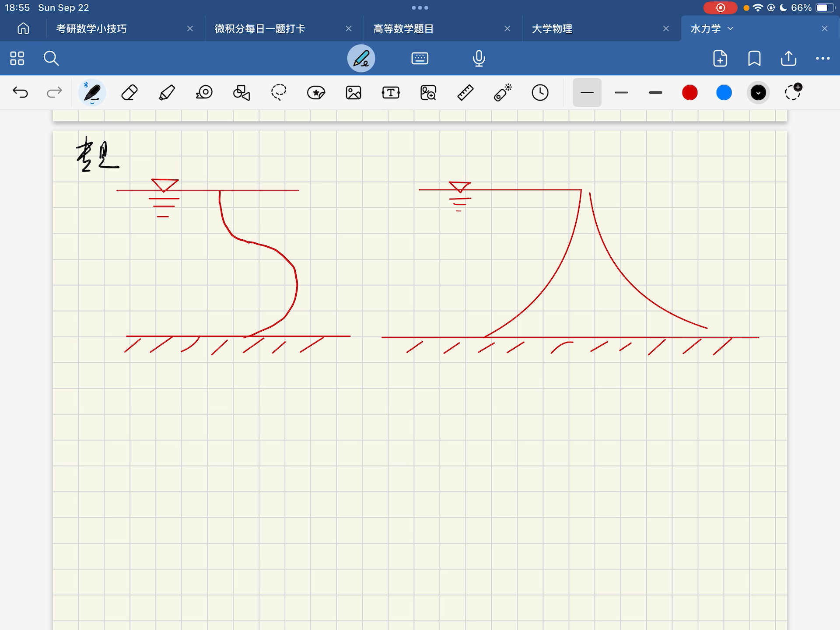Image resolution: width=840 pixels, height=630 pixels.
Task: Close the 高等数学题目 tab
Action: coord(507,28)
